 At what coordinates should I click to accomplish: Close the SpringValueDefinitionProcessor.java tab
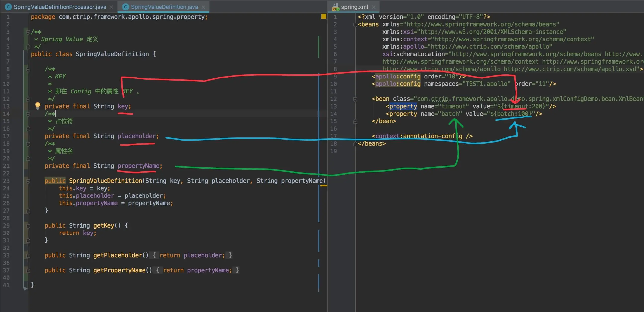point(111,7)
